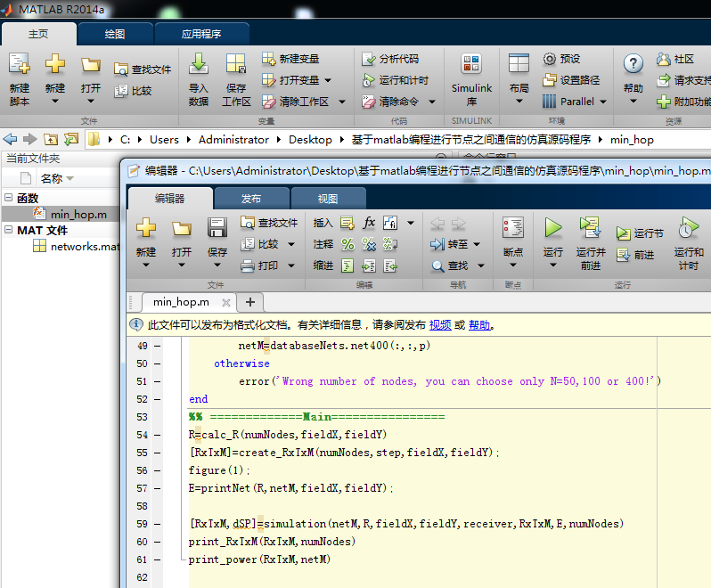The height and width of the screenshot is (588, 711).
Task: Click New Script icon in main toolbar
Action: coord(20,63)
